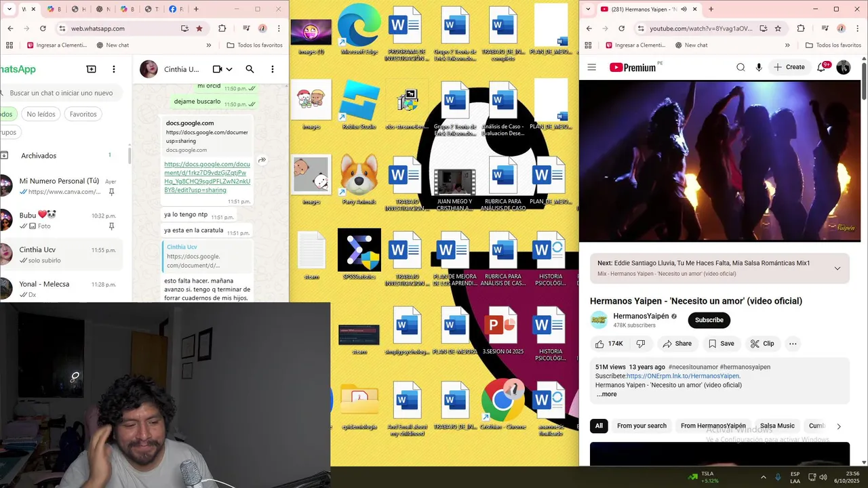Select the No leídos filter

(x=41, y=114)
